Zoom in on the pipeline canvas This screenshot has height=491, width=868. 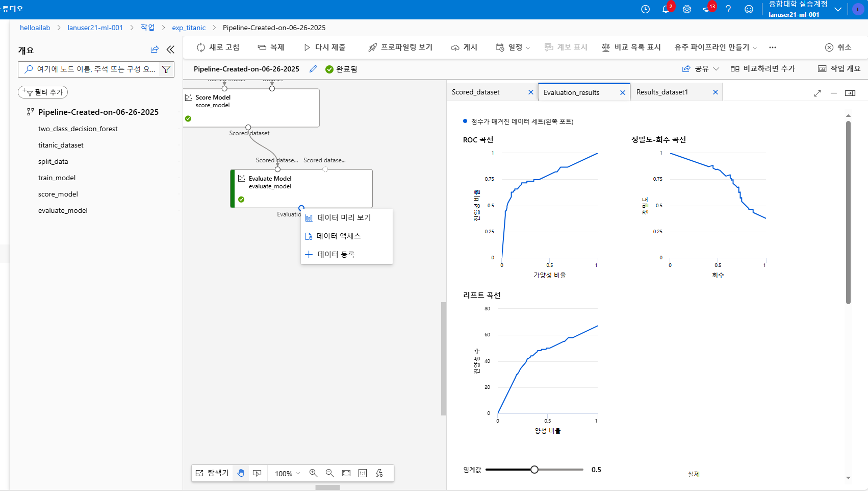(x=314, y=473)
